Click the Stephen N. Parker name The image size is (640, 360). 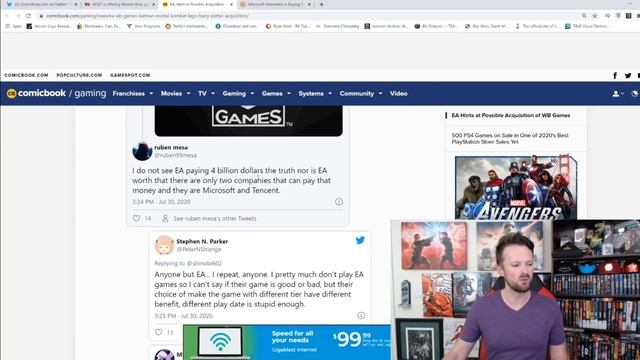click(202, 241)
